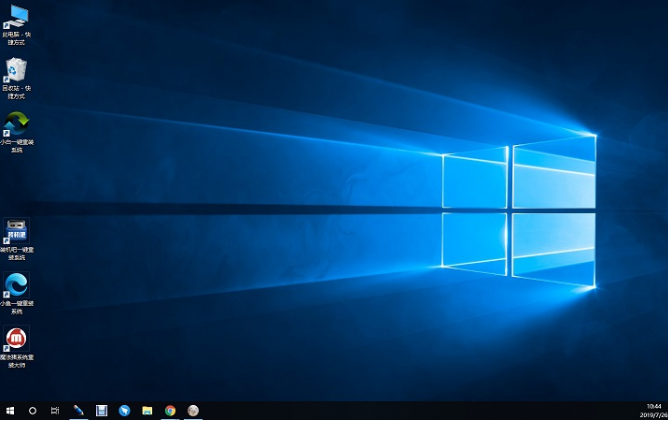The image size is (668, 421).
Task: Click the 回收站 - 快捷方式 label text
Action: pyautogui.click(x=17, y=92)
